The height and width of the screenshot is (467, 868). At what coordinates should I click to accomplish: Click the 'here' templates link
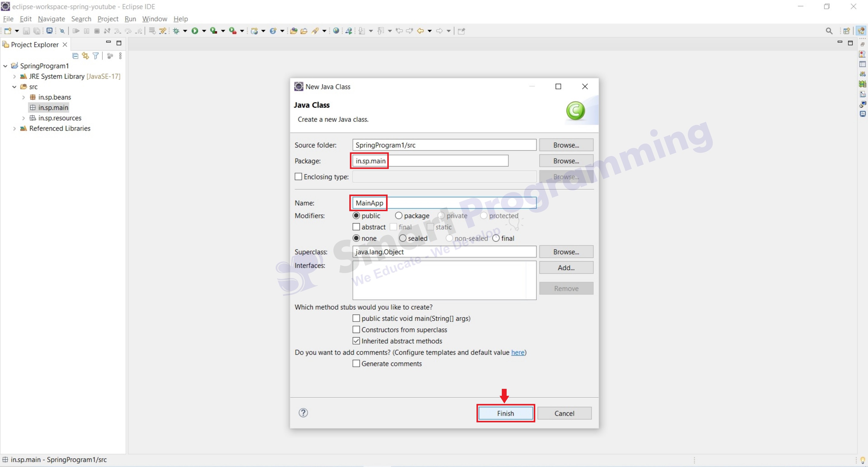click(517, 352)
